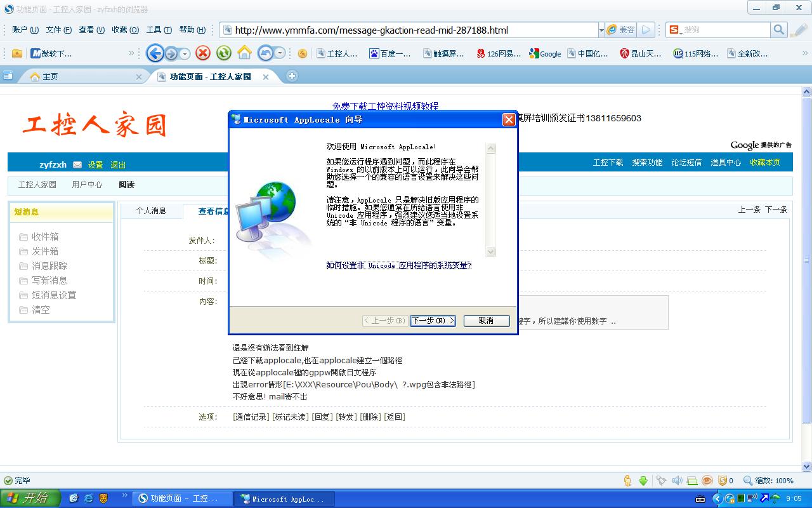Click the magnifier search icon beside Sogou box
The height and width of the screenshot is (508, 812).
(x=779, y=30)
